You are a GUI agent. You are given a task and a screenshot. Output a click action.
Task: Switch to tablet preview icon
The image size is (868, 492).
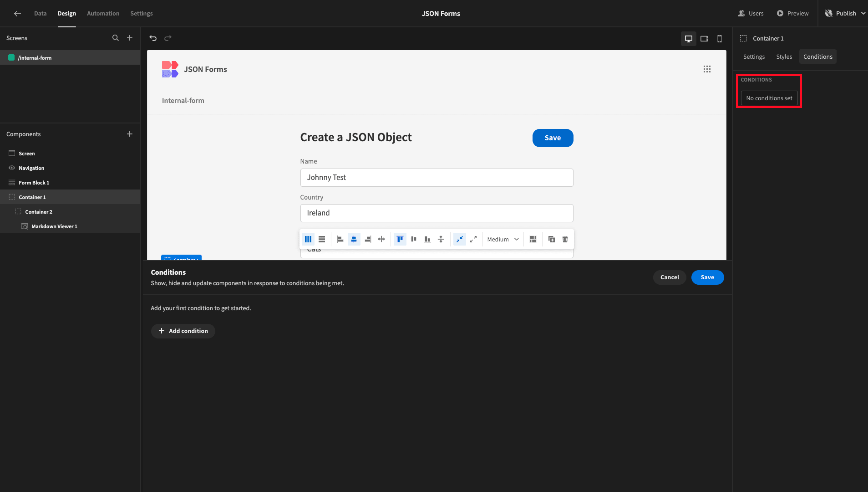[x=704, y=39]
